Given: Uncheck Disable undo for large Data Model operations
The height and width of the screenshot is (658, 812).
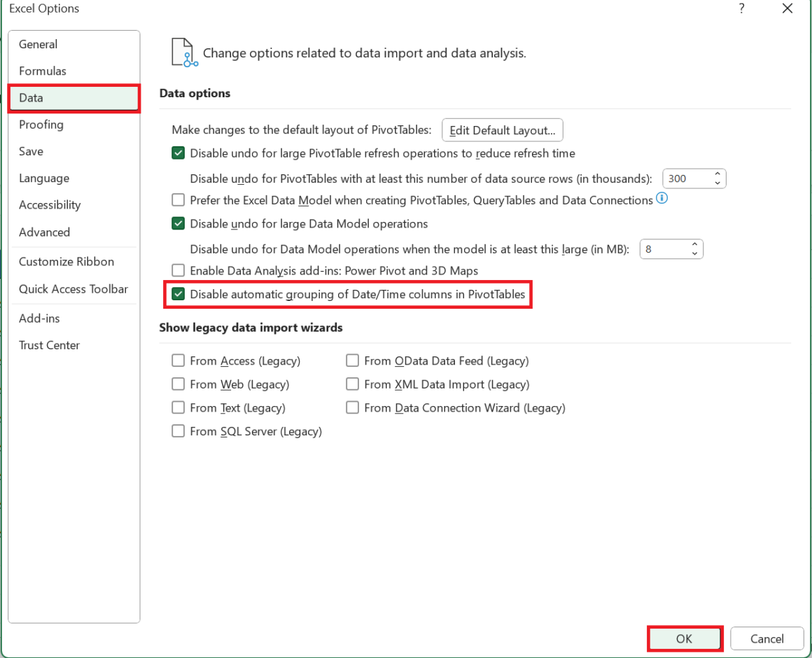Looking at the screenshot, I should 178,223.
